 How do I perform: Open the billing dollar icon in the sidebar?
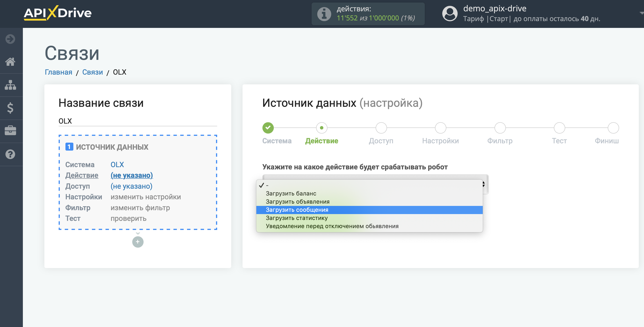click(x=10, y=108)
